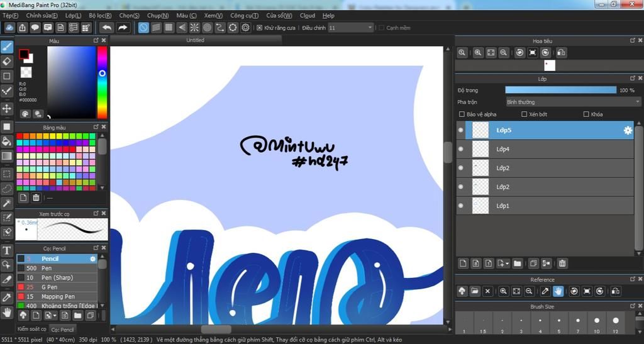Select the Lasso tool
Screen dimensions: 644x344
(7, 189)
